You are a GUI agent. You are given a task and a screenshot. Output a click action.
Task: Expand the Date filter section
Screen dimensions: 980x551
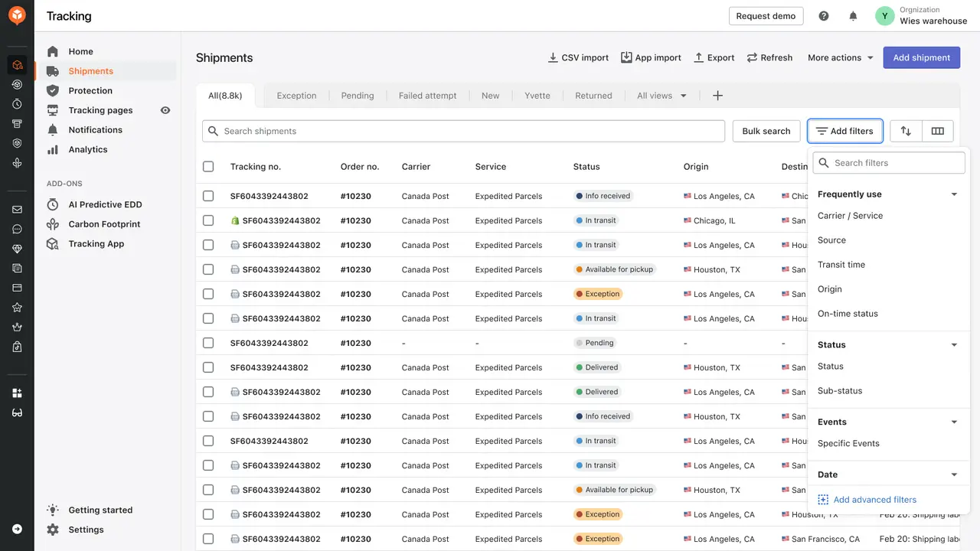[954, 475]
